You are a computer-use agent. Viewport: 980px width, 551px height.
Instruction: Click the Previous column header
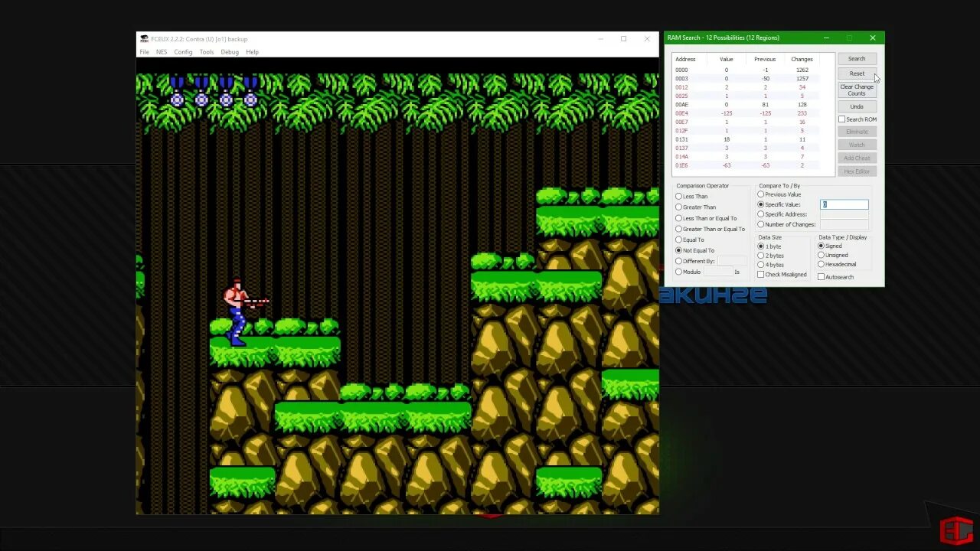pyautogui.click(x=764, y=59)
